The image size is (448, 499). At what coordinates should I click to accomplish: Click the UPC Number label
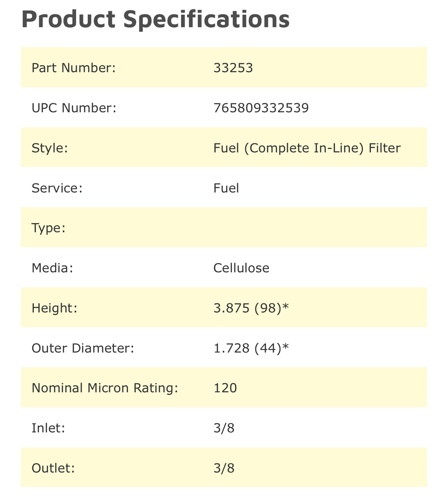pos(74,108)
